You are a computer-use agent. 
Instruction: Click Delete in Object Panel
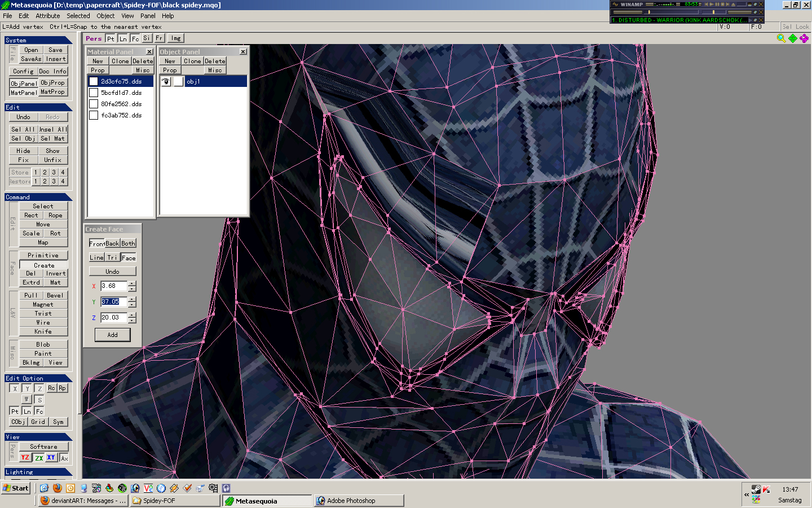[x=215, y=61]
